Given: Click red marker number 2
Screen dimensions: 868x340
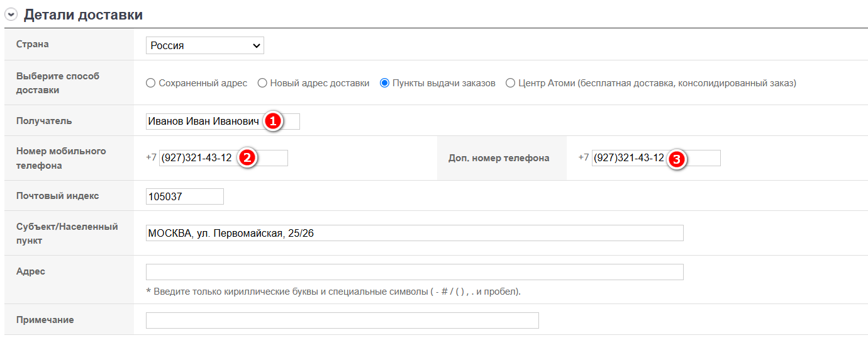Looking at the screenshot, I should (247, 158).
